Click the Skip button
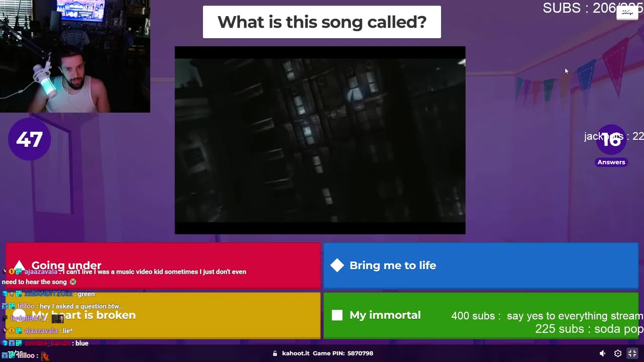 [x=627, y=13]
